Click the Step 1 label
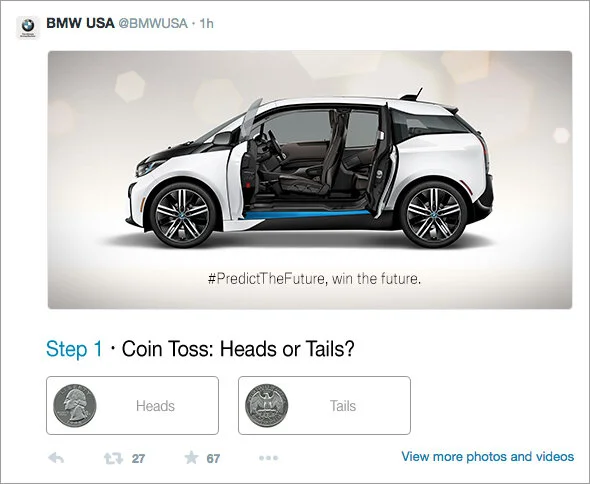Image resolution: width=590 pixels, height=484 pixels. (74, 349)
